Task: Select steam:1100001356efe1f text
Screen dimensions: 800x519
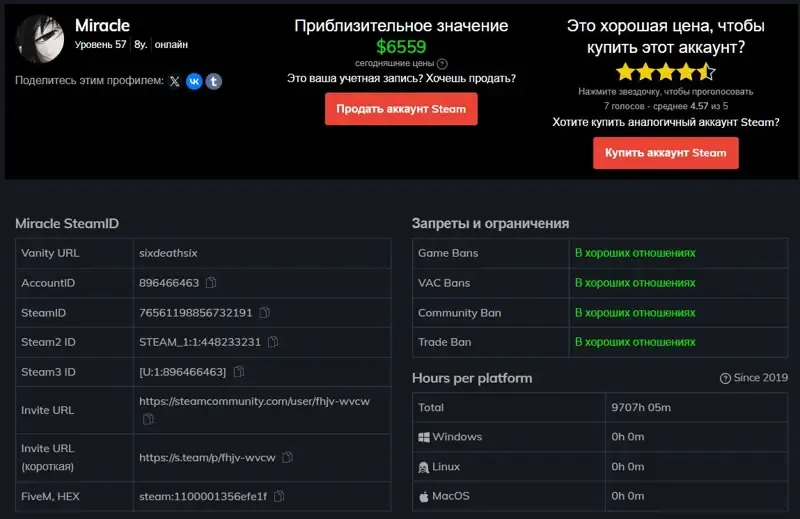Action: pyautogui.click(x=203, y=496)
